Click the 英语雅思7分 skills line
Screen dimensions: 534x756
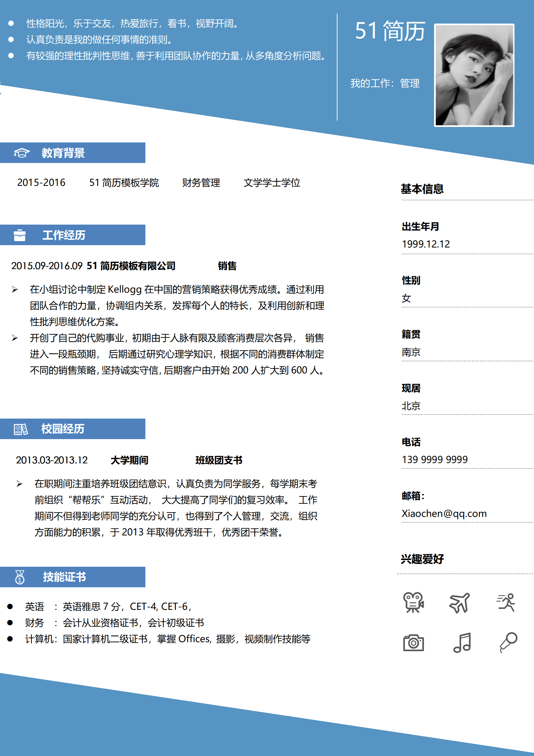[x=108, y=606]
